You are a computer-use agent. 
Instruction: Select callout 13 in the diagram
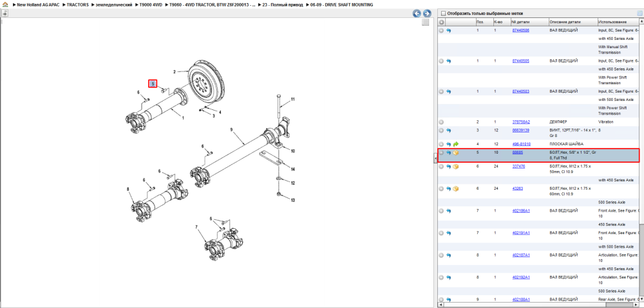pyautogui.click(x=293, y=201)
